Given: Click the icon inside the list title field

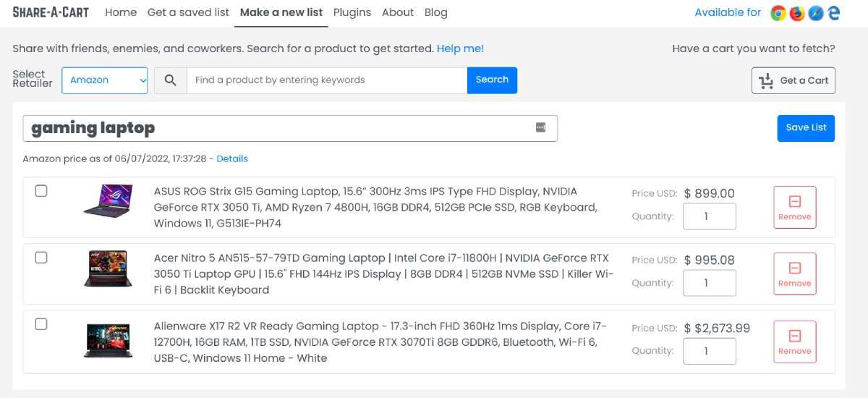Looking at the screenshot, I should click(x=540, y=127).
